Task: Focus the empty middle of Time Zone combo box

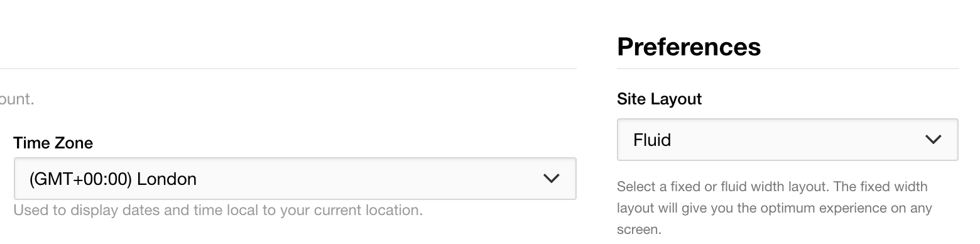Action: pos(369,179)
